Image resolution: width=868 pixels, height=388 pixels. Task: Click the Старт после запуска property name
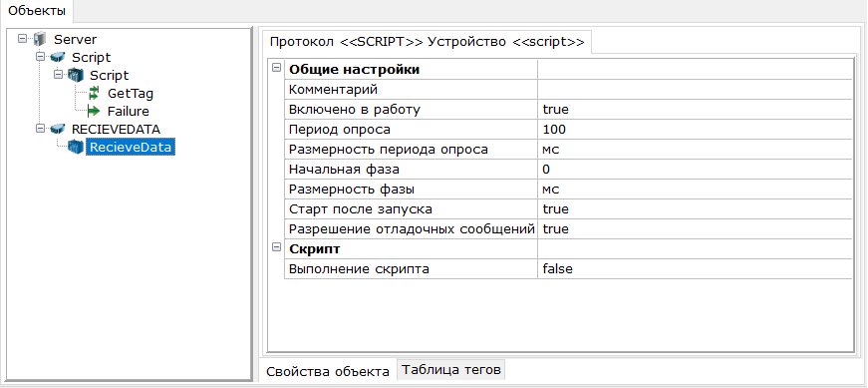pos(361,209)
